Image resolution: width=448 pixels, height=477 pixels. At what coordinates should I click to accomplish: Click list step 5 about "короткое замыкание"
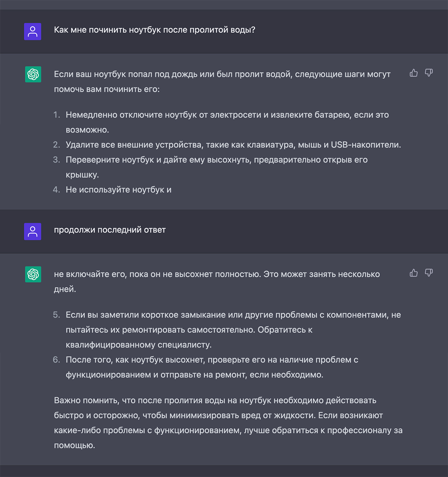click(233, 315)
